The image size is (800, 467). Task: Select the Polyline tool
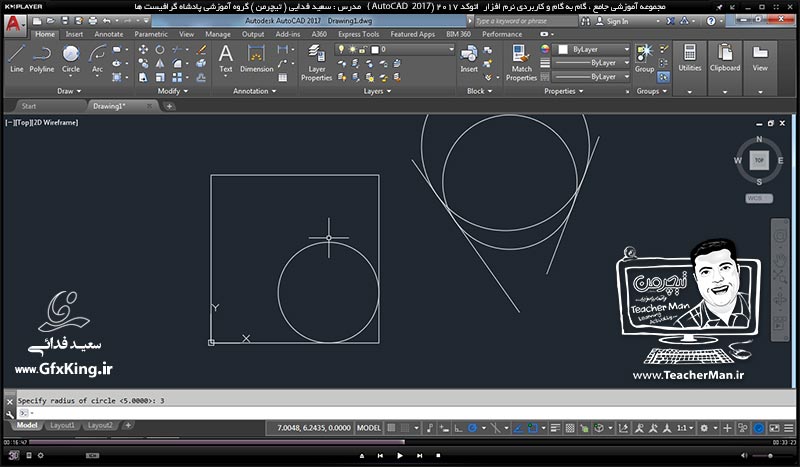(41, 58)
